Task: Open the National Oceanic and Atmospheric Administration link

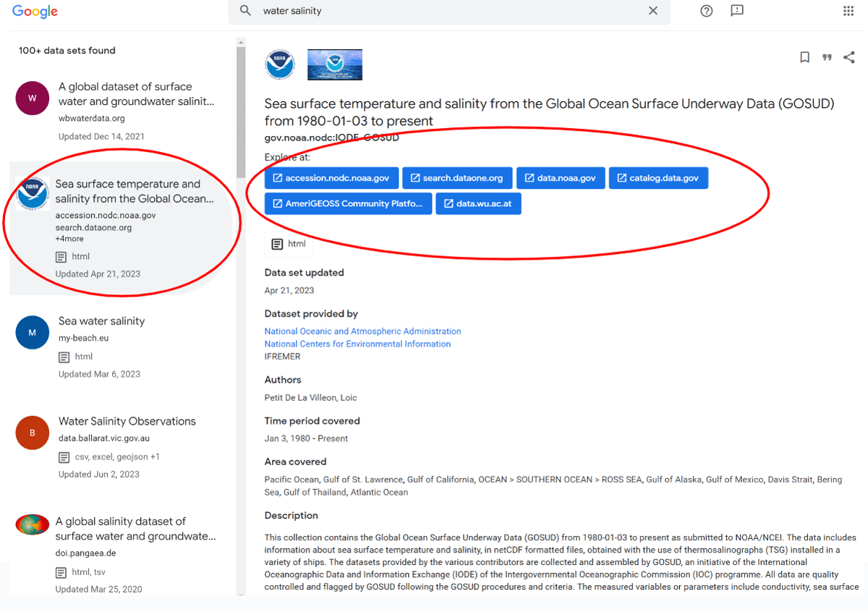Action: [x=362, y=331]
